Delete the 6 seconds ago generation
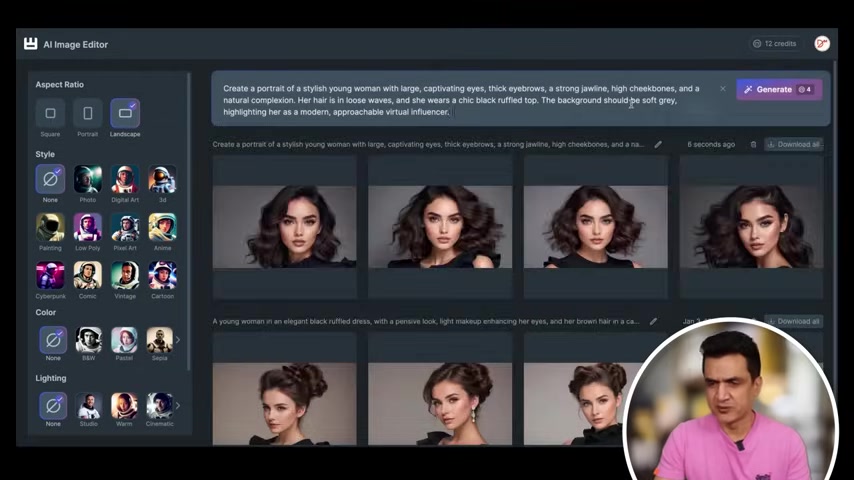The image size is (854, 480). pos(753,144)
